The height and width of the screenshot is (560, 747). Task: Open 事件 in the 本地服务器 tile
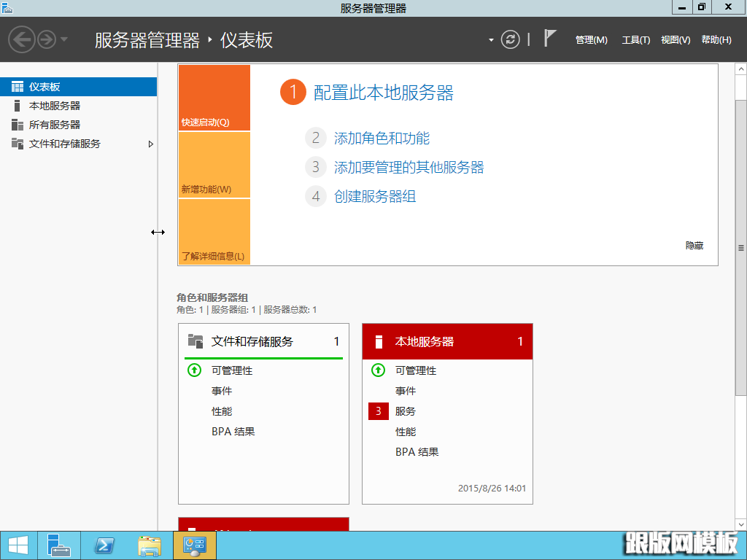coord(406,391)
